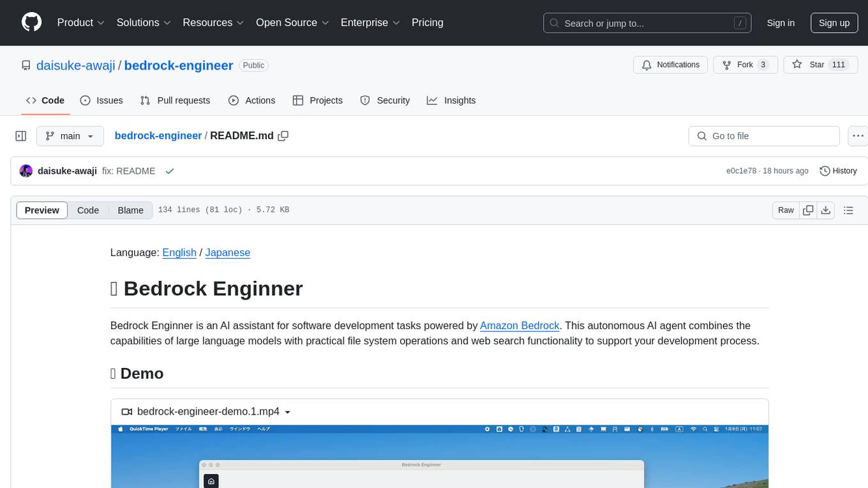Image resolution: width=868 pixels, height=488 pixels.
Task: Open the daisuke-awaji owner profile
Action: pos(76,65)
